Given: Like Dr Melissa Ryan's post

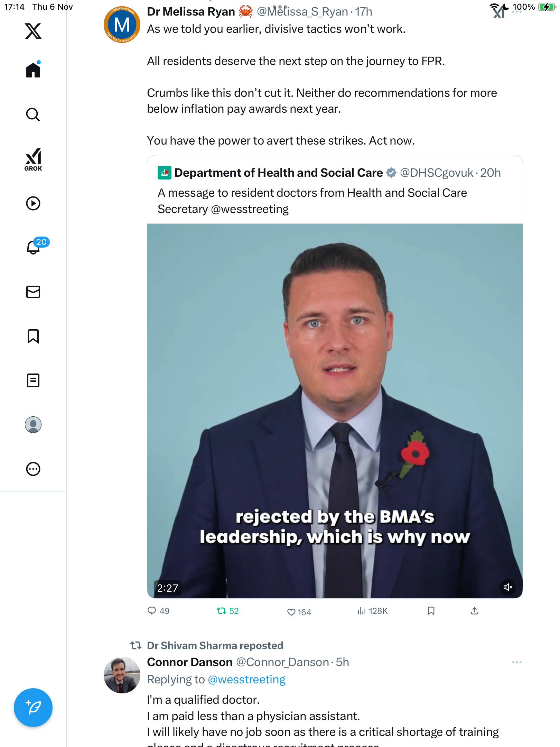Looking at the screenshot, I should click(291, 612).
